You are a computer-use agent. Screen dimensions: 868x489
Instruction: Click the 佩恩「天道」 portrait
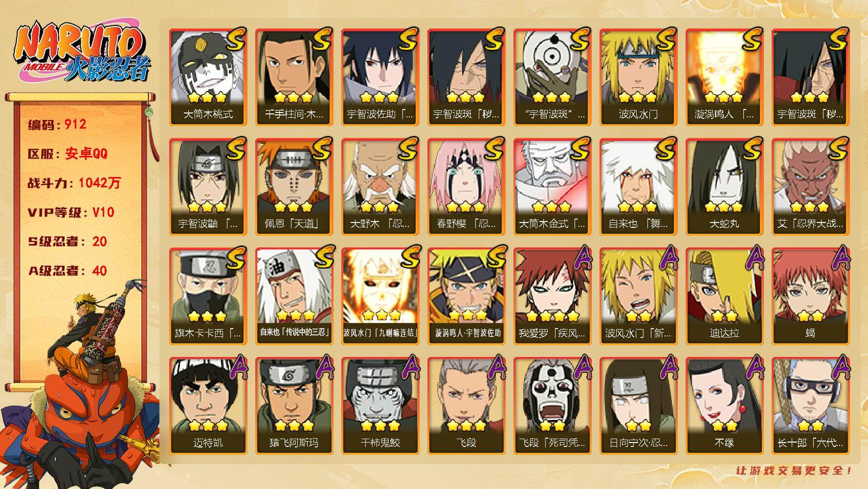[294, 186]
